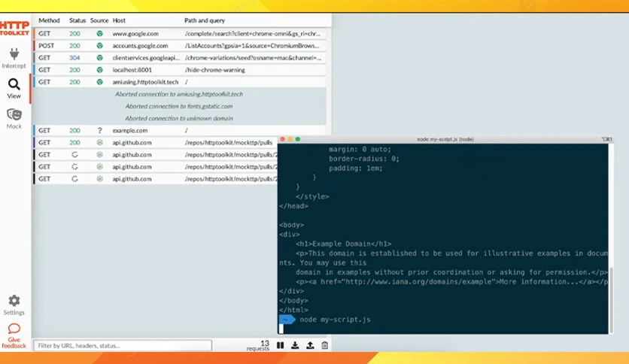Click source icon on amiusing.httptoolkit.tech row
Screen dimensions: 629x364
point(99,82)
